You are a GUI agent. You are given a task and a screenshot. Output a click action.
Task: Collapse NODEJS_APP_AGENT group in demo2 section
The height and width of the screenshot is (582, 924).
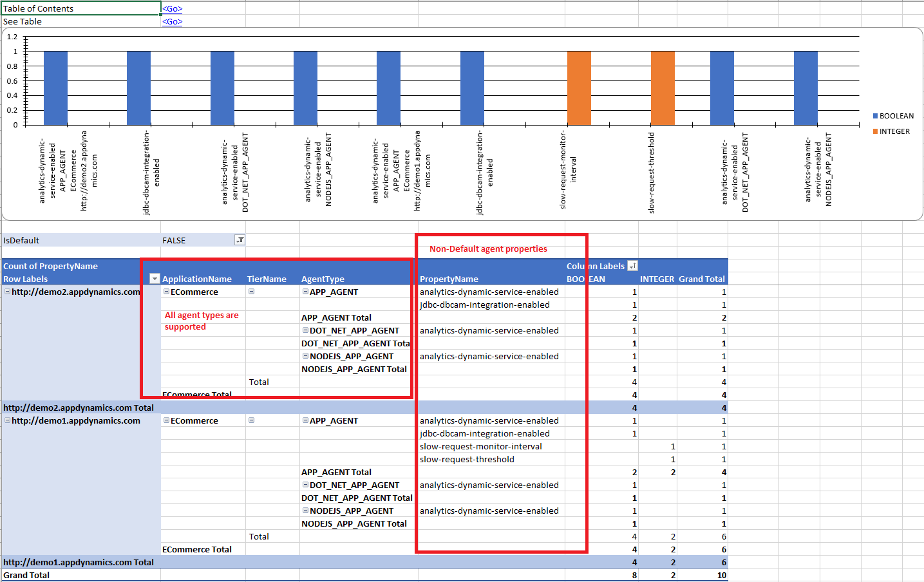(x=305, y=356)
